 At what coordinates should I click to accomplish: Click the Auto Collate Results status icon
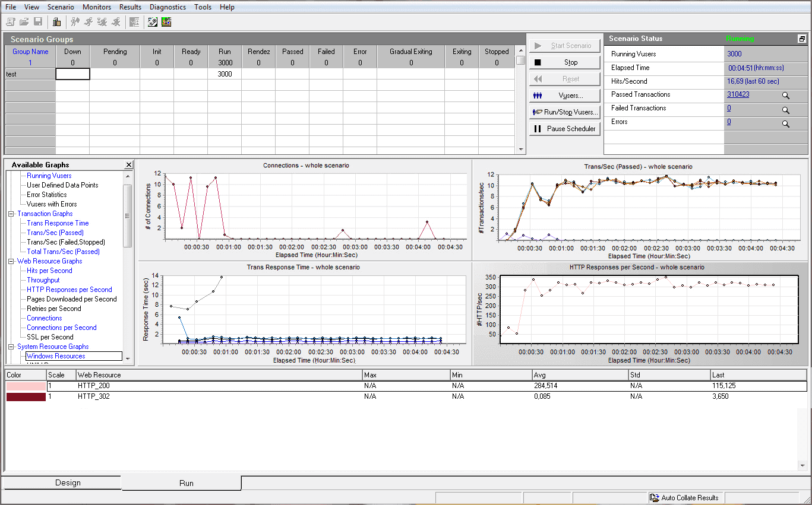click(x=655, y=498)
